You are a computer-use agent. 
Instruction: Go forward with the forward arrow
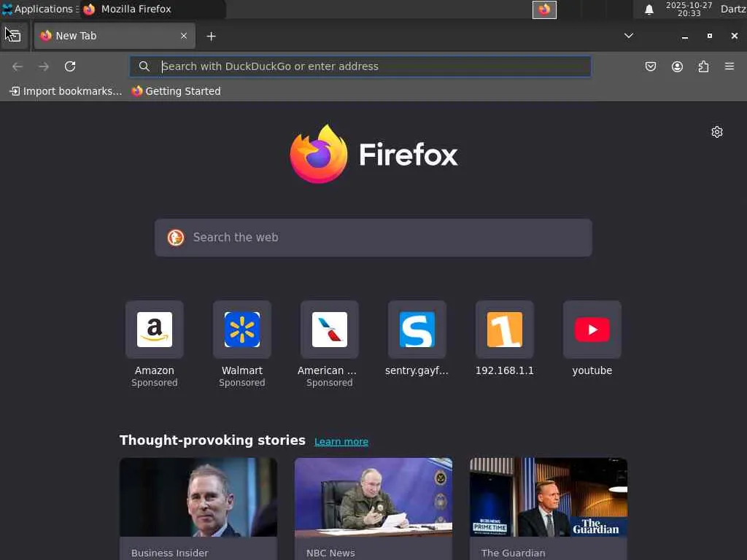(x=44, y=66)
